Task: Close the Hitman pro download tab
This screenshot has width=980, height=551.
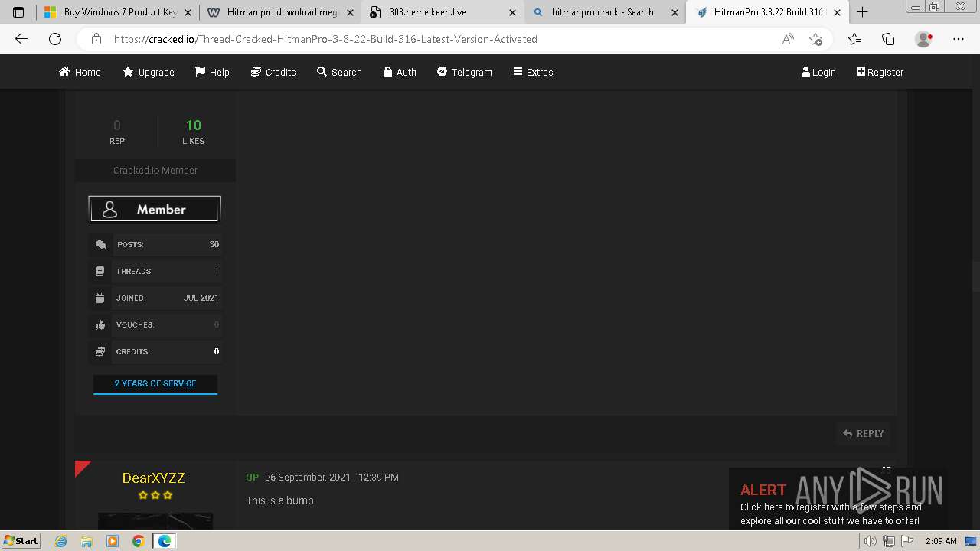Action: pyautogui.click(x=350, y=12)
